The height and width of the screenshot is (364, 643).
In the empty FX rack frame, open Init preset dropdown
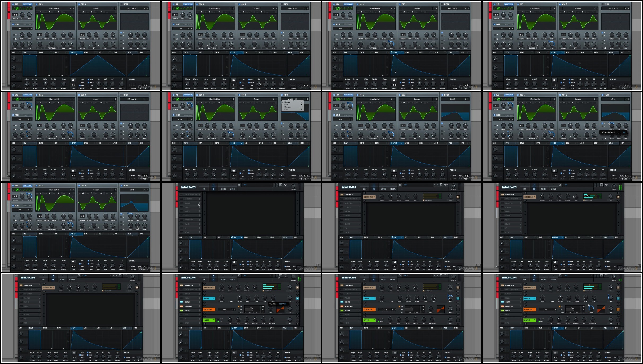[x=257, y=185]
